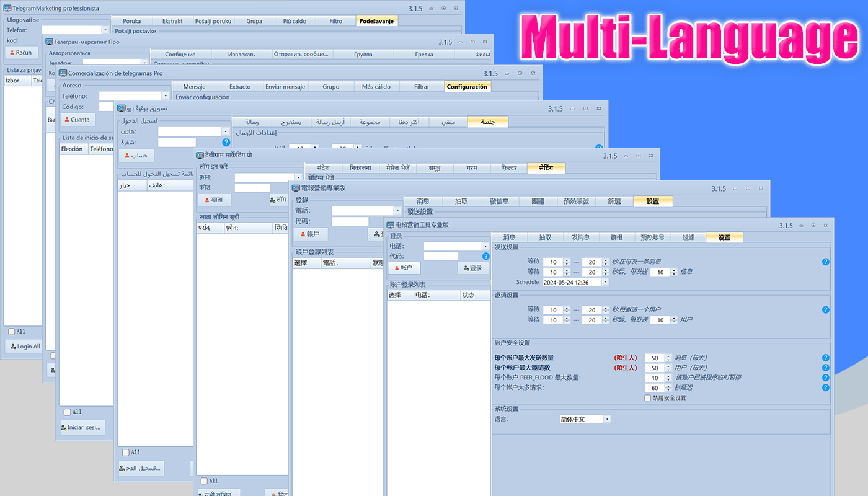
Task: Click the Iniciar sesi... button
Action: 82,427
